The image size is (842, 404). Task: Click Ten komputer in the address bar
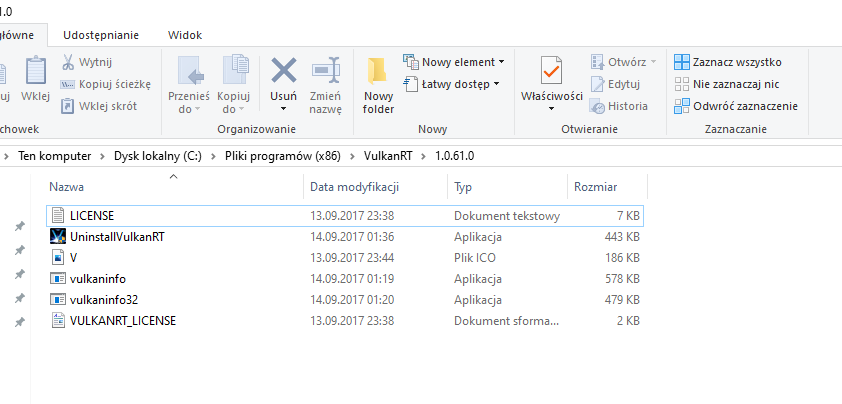(54, 156)
